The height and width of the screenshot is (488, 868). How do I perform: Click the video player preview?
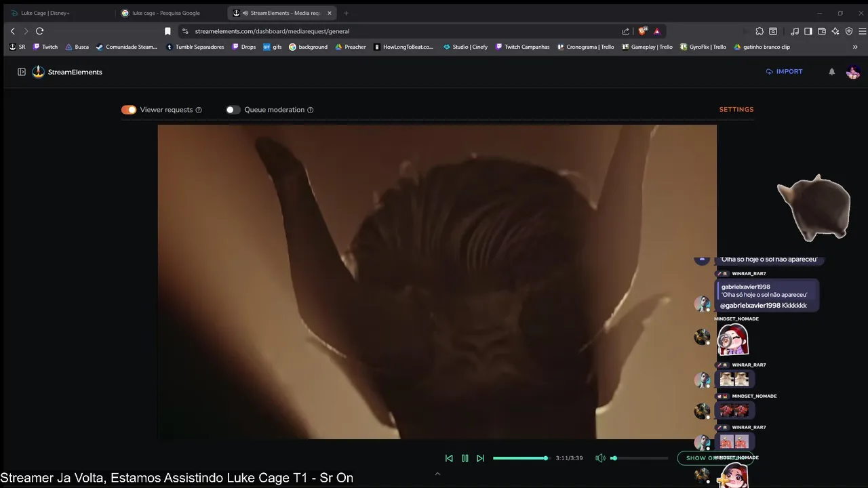pyautogui.click(x=437, y=282)
